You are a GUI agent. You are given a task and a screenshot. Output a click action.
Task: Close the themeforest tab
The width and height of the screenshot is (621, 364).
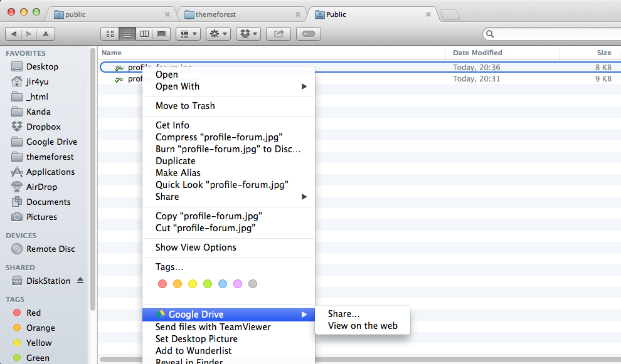[298, 14]
